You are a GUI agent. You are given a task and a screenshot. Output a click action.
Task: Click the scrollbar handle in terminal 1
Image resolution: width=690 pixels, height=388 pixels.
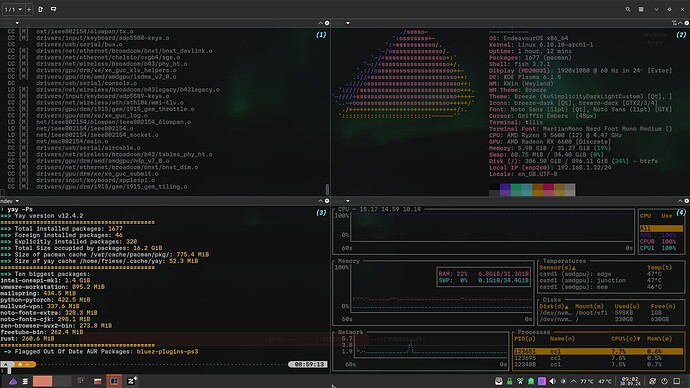tap(327, 189)
